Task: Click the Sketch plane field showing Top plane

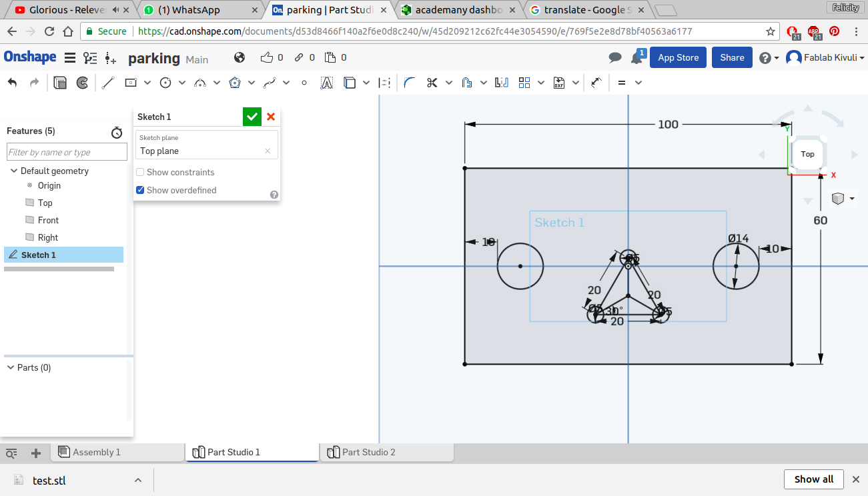Action: pos(207,145)
